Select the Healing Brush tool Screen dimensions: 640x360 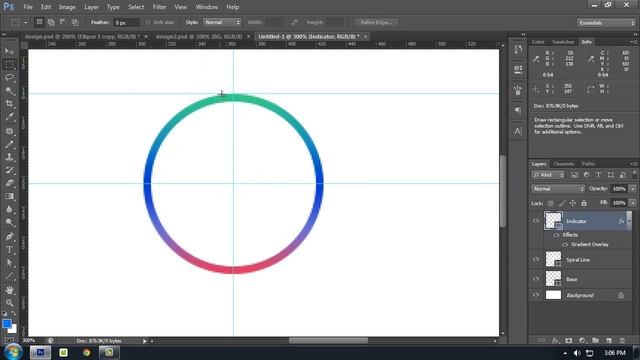pos(9,131)
